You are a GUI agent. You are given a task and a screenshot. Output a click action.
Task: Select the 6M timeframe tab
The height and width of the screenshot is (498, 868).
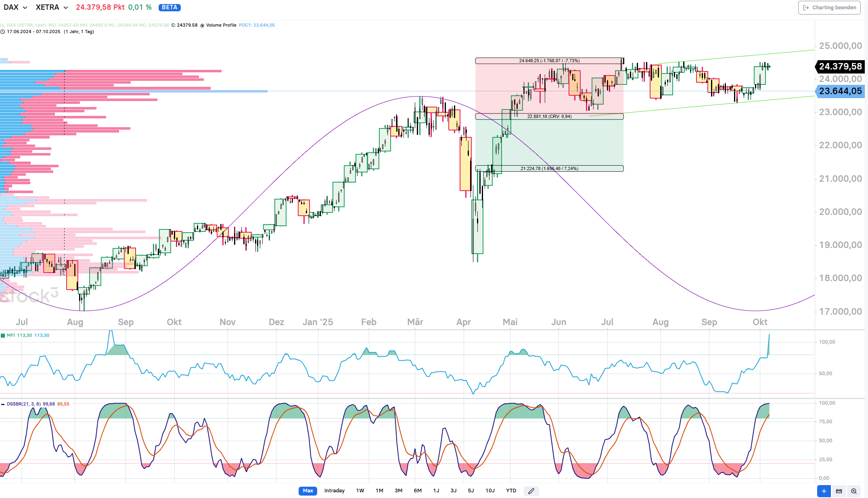click(417, 491)
